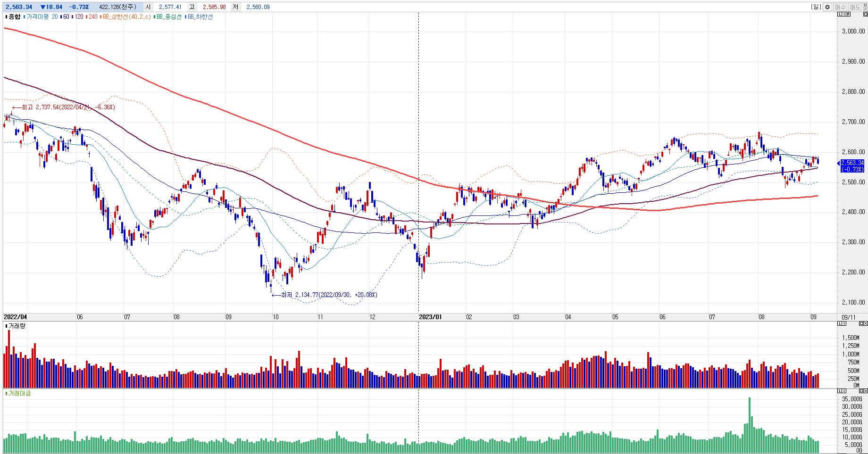
Task: Click the I icon on 거래대금 panel
Action: pyautogui.click(x=844, y=391)
